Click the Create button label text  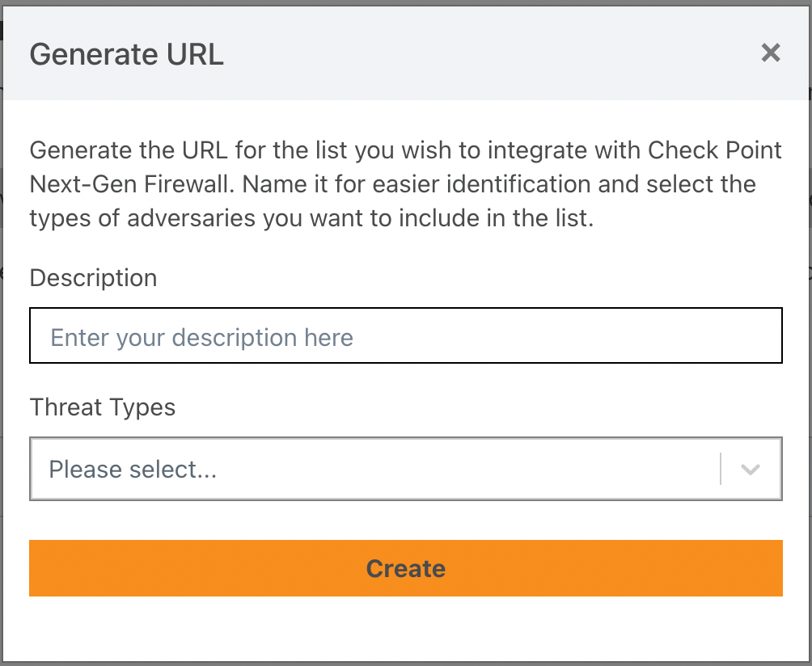[x=405, y=568]
